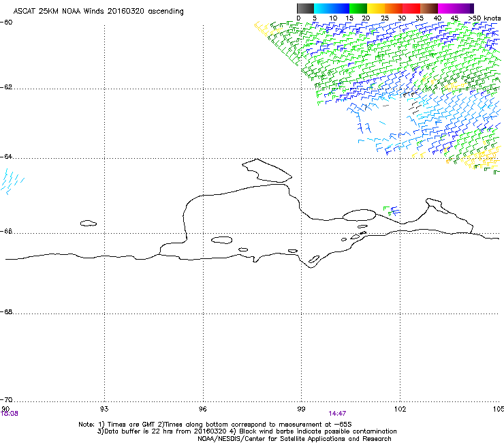Pick the yellow 20-25 knots legend color
The width and height of the screenshot is (504, 443).
tap(376, 8)
